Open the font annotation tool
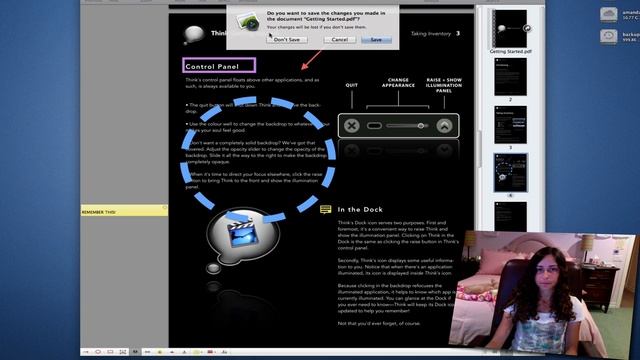Image resolution: width=640 pixels, height=360 pixels. coord(224,352)
